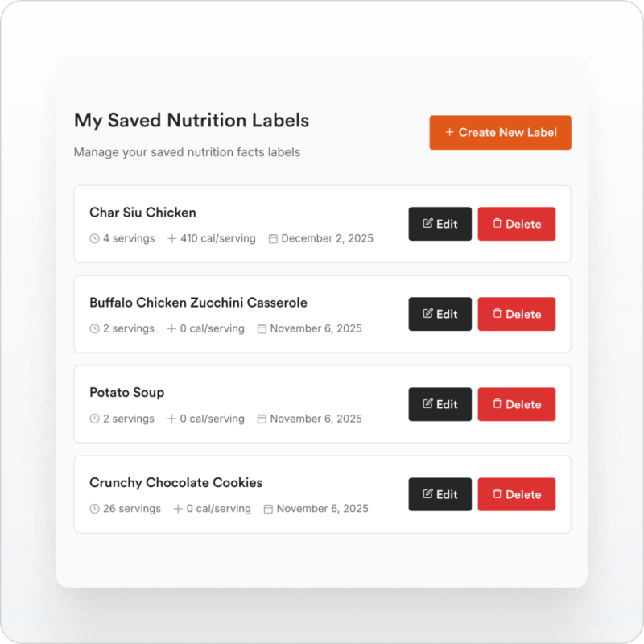
Task: Click the calendar icon in Potato Soup row
Action: (x=262, y=419)
